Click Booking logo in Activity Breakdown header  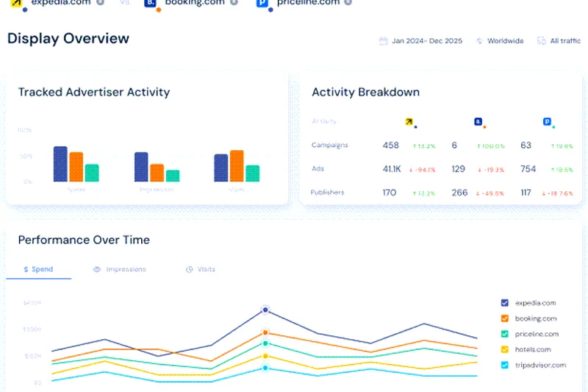coord(478,121)
